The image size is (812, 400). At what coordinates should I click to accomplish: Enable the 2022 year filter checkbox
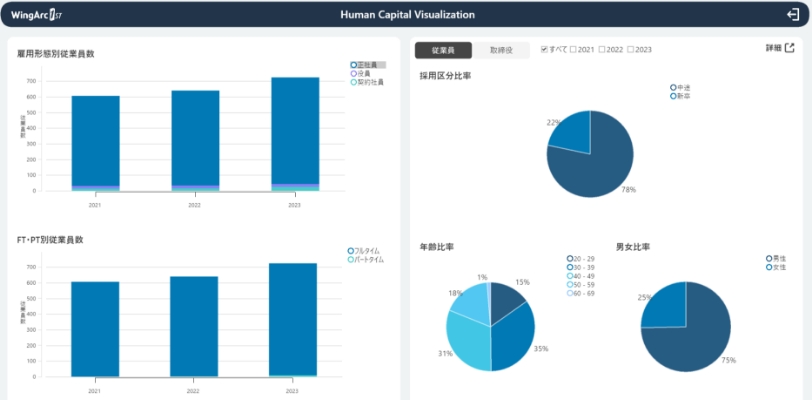602,49
